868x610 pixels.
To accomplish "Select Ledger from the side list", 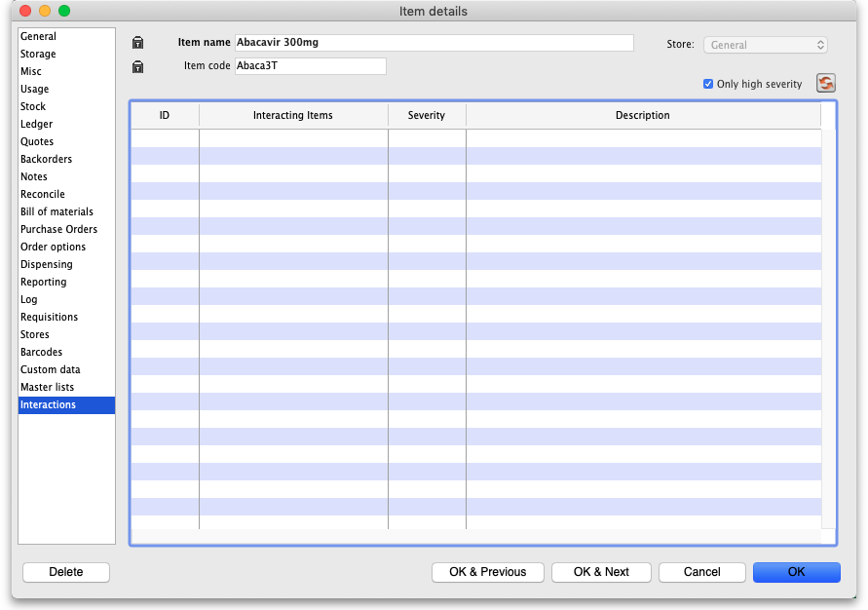I will click(x=37, y=124).
